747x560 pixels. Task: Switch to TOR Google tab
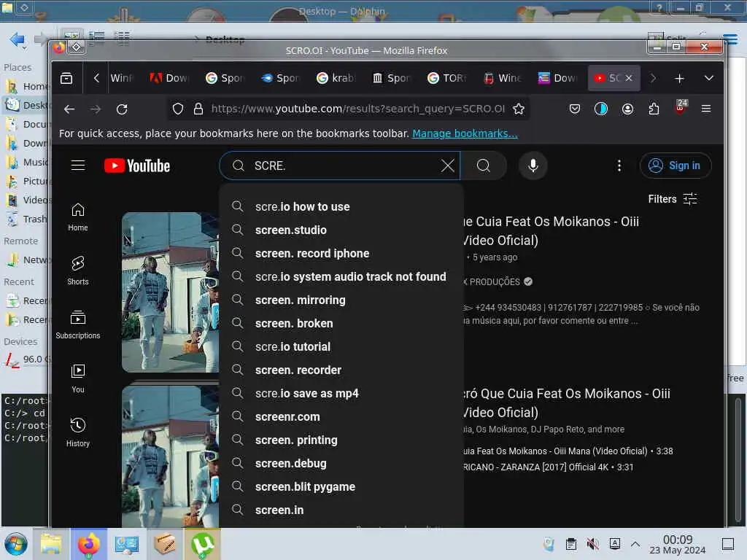[x=446, y=78]
